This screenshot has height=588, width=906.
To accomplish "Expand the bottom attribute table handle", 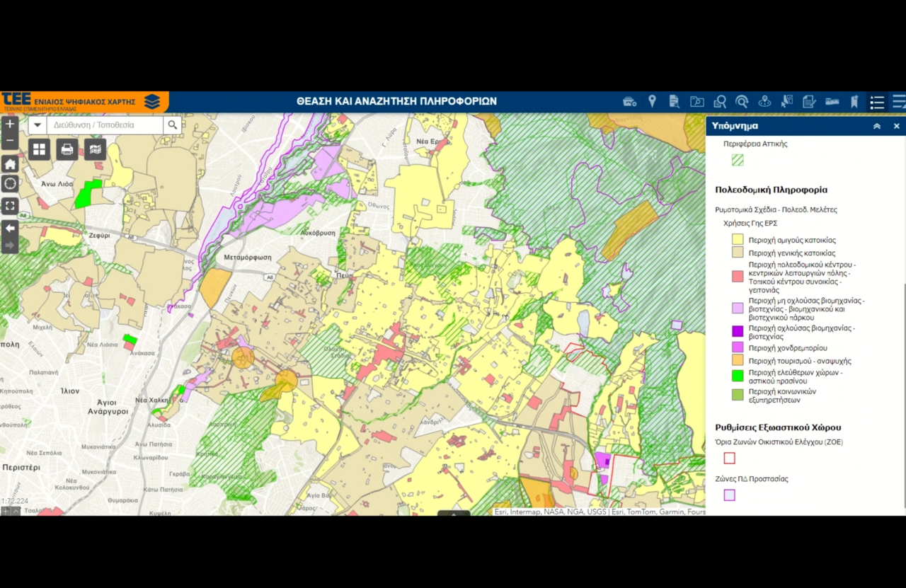I will coord(454,513).
